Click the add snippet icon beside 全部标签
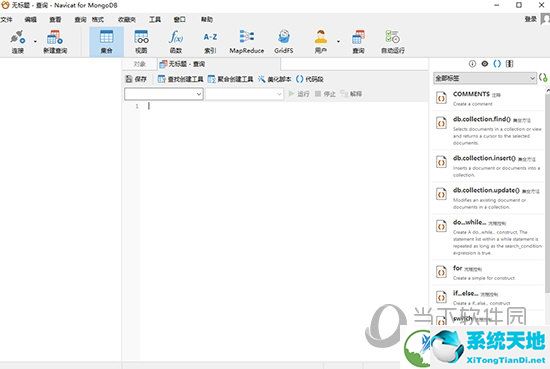Image resolution: width=550 pixels, height=369 pixels. click(543, 78)
